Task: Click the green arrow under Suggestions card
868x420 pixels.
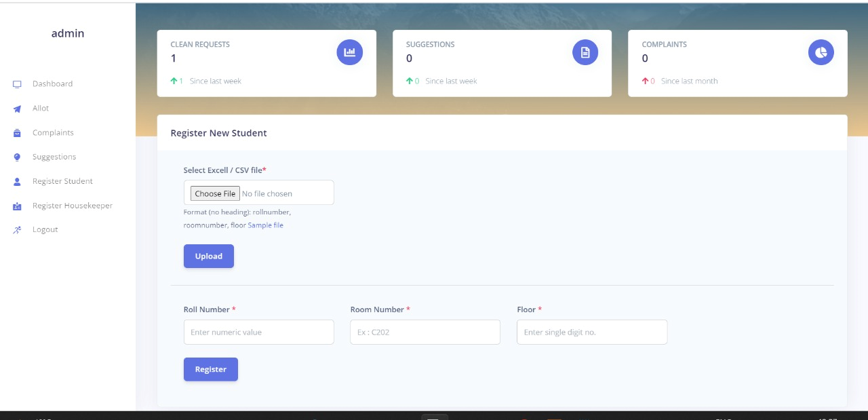Action: pyautogui.click(x=410, y=81)
